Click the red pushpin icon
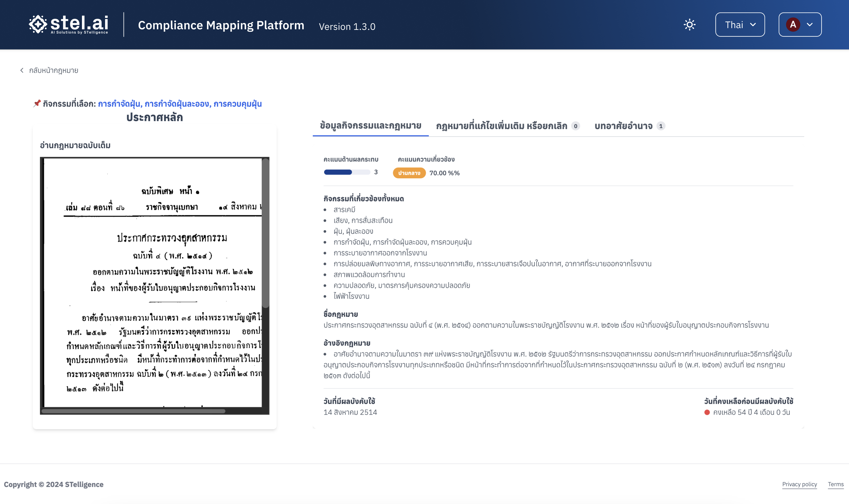 coord(37,103)
